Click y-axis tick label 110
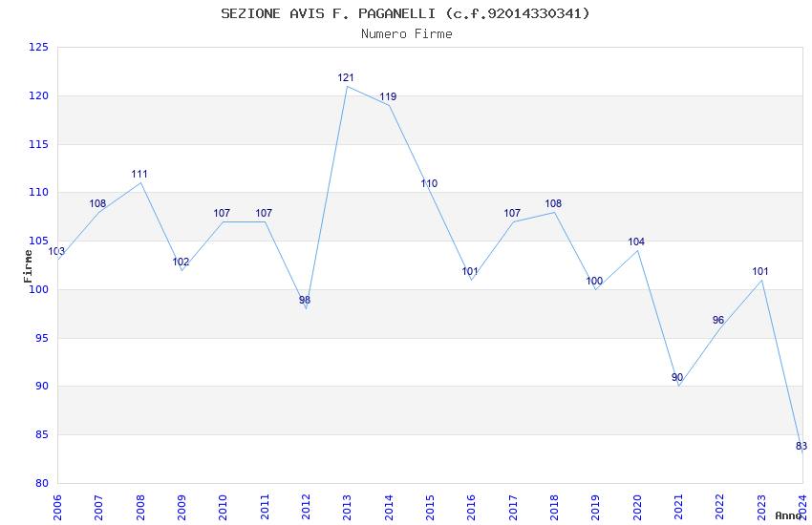Image resolution: width=812 pixels, height=525 pixels. click(x=38, y=193)
